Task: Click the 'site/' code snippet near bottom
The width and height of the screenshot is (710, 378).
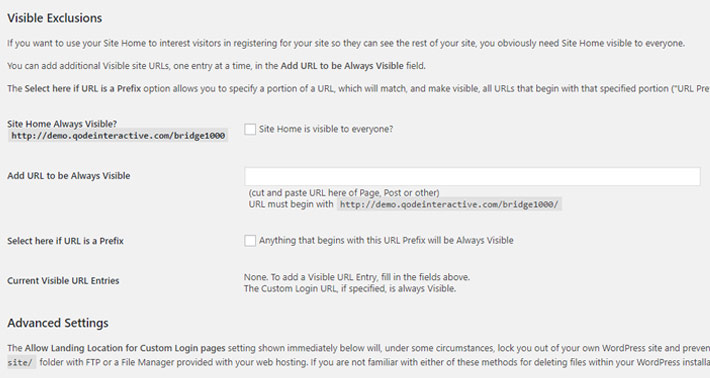Action: coord(21,363)
